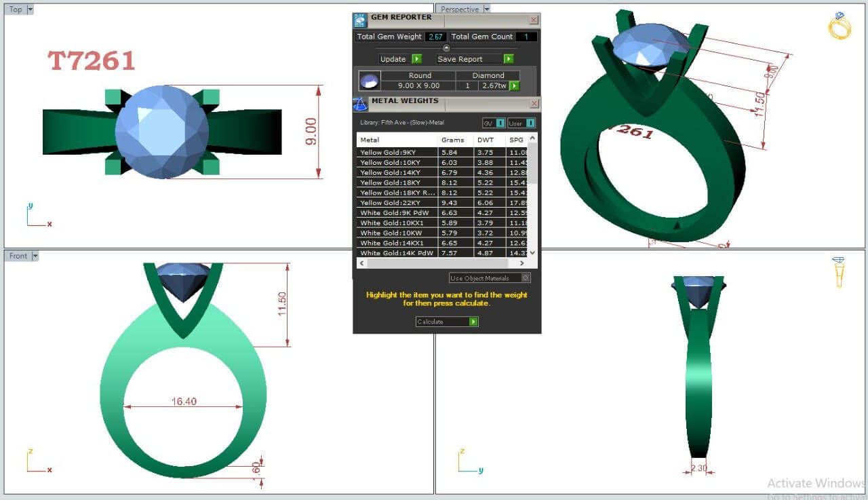Click the ring-stick icon in the lower right viewport
Image resolution: width=868 pixels, height=500 pixels.
click(839, 271)
